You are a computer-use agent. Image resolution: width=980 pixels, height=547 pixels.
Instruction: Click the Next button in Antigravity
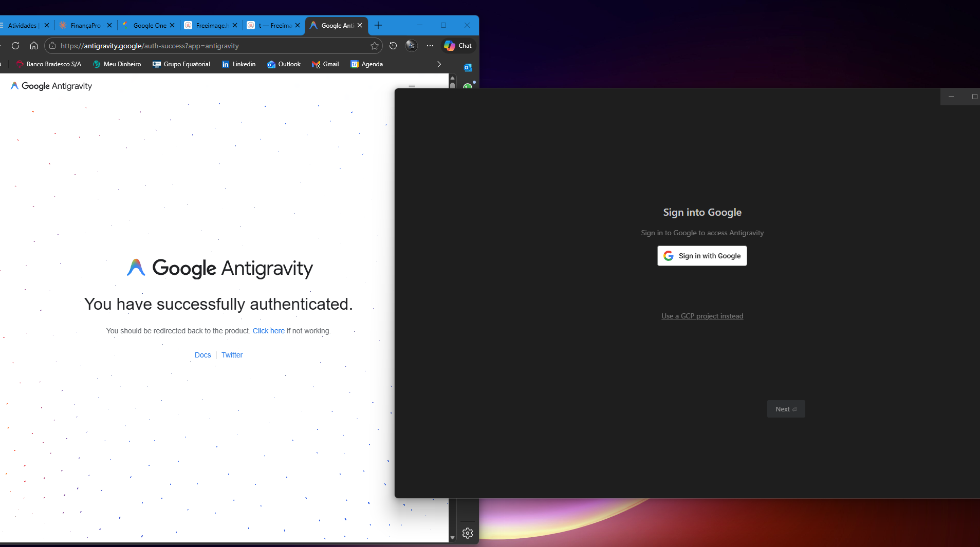pos(786,409)
